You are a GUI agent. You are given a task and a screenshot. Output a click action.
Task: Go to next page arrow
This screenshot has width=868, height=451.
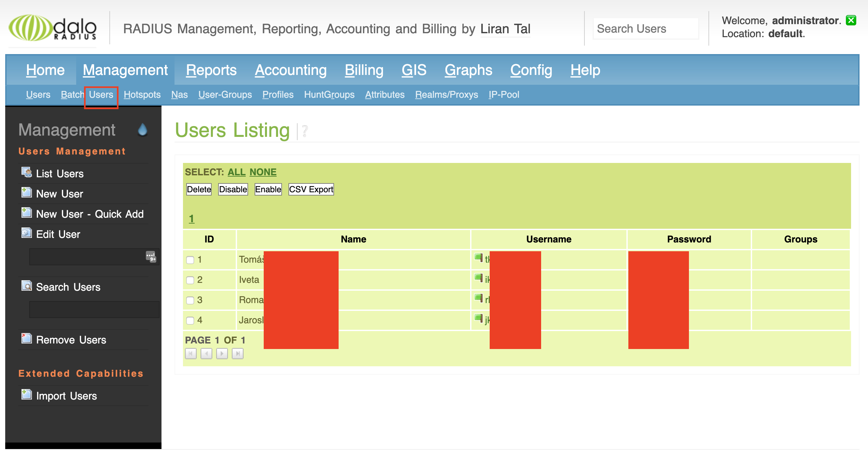[x=222, y=354]
